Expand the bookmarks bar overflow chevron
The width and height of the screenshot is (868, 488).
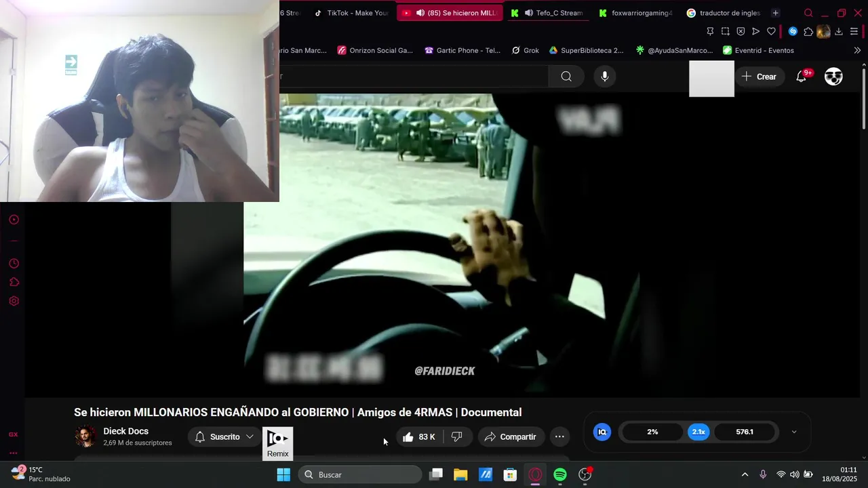pyautogui.click(x=857, y=50)
